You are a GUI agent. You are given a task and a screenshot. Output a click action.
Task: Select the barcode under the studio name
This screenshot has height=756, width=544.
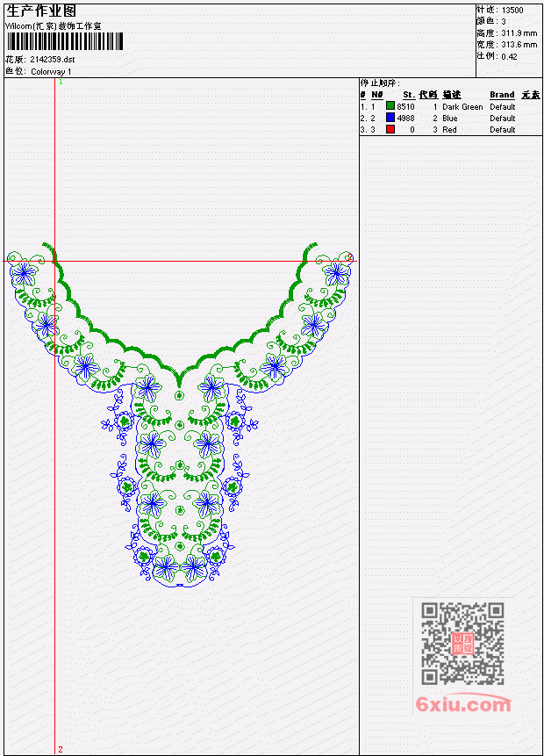click(x=65, y=42)
